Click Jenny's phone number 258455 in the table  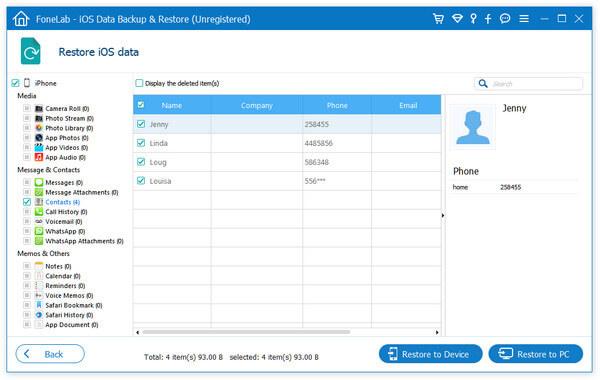317,124
